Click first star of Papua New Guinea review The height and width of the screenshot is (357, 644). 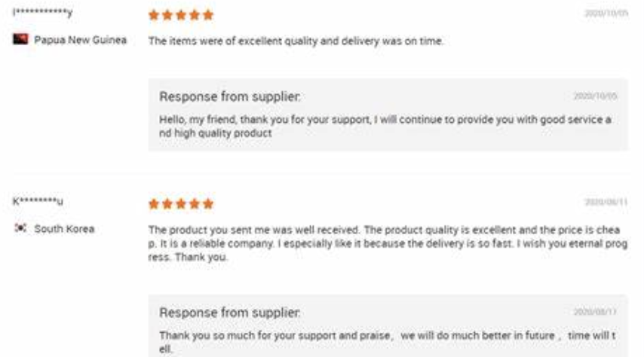click(x=154, y=16)
